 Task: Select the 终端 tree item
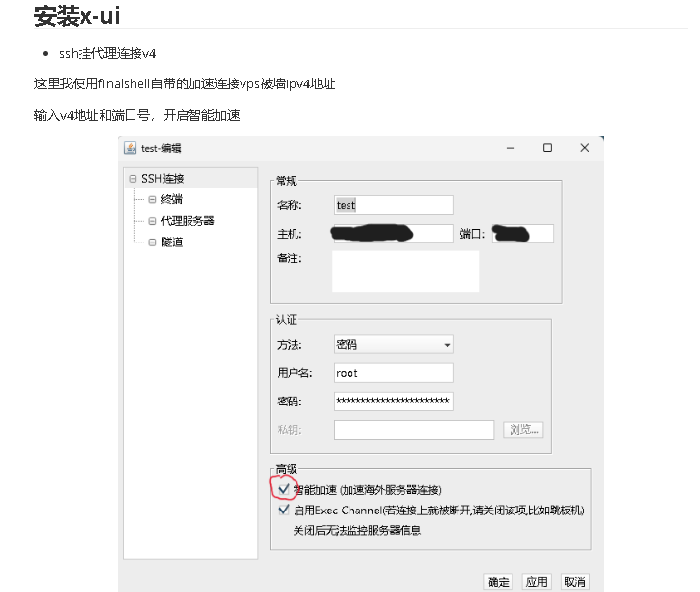coord(172,199)
